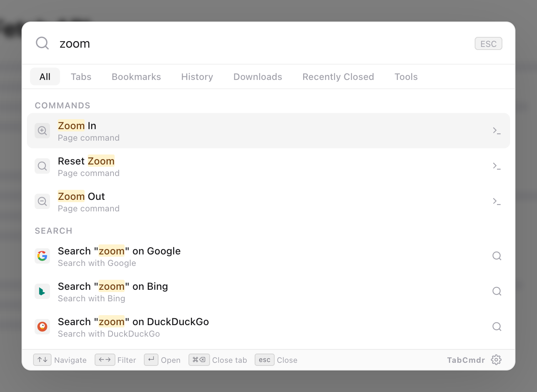Screen dimensions: 537x392
Task: Run the Zoom Out page command
Action: pyautogui.click(x=268, y=201)
